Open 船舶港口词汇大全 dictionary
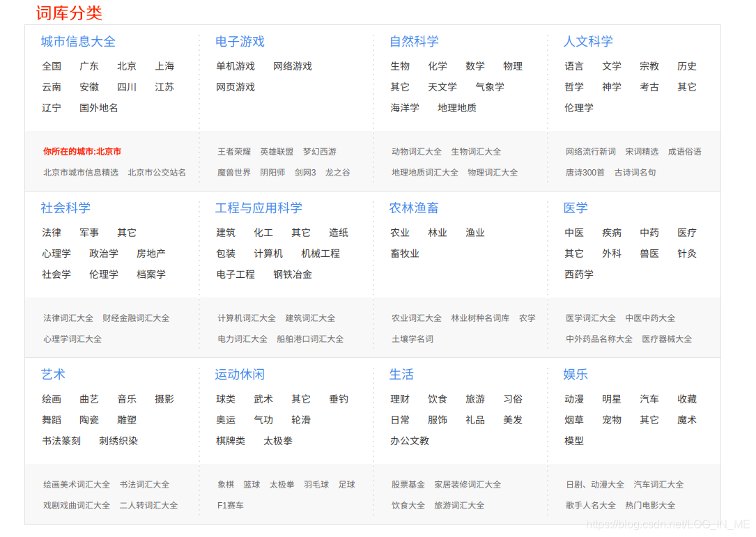 [x=310, y=339]
